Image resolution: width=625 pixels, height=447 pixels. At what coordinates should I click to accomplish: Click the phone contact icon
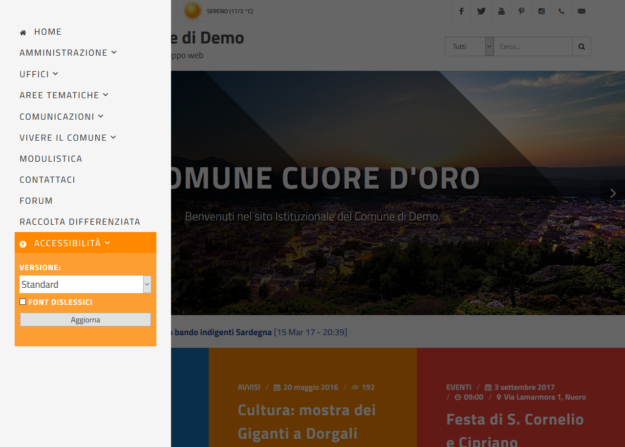click(x=561, y=11)
